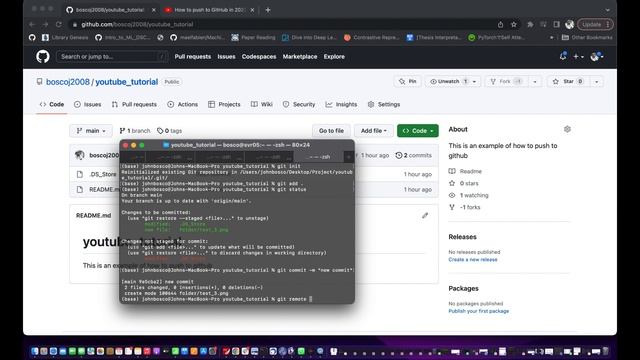Open the browser extensions puzzle icon
Image resolution: width=640 pixels, height=360 pixels.
click(530, 24)
